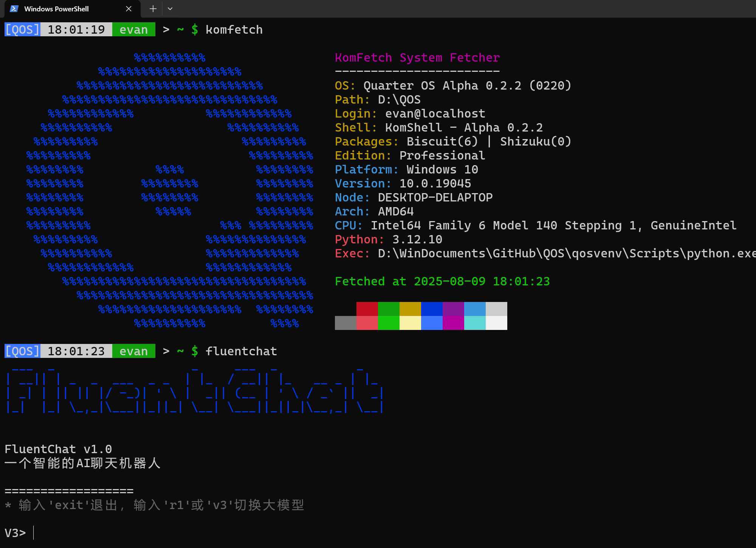Click the cyan color swatch
Image resolution: width=756 pixels, height=548 pixels.
click(475, 323)
